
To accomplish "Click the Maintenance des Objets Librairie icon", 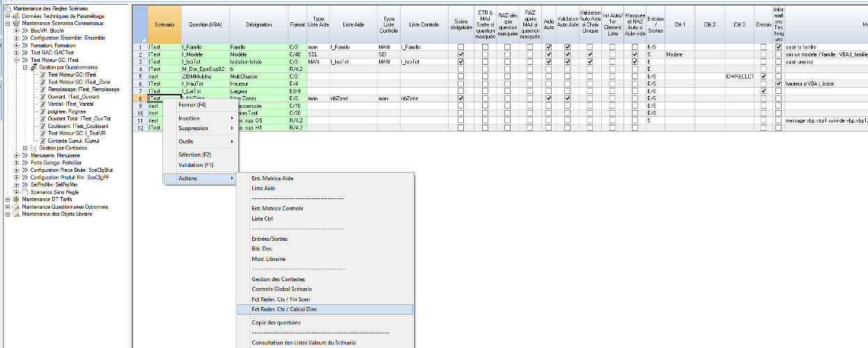I will [x=17, y=214].
